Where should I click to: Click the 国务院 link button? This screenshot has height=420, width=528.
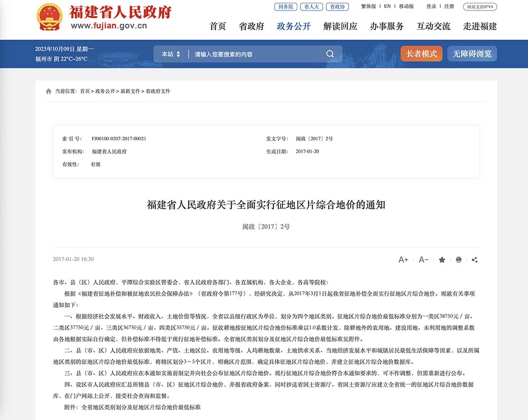click(286, 6)
